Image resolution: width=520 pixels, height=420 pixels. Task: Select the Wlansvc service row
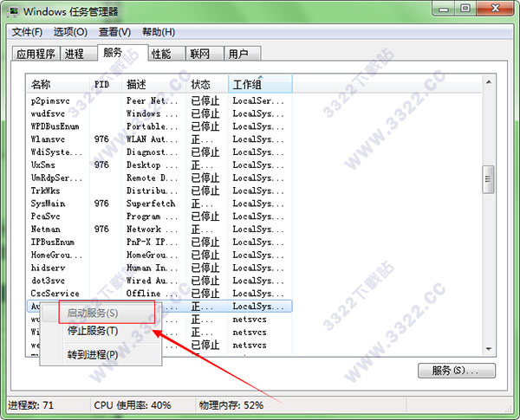[x=159, y=139]
